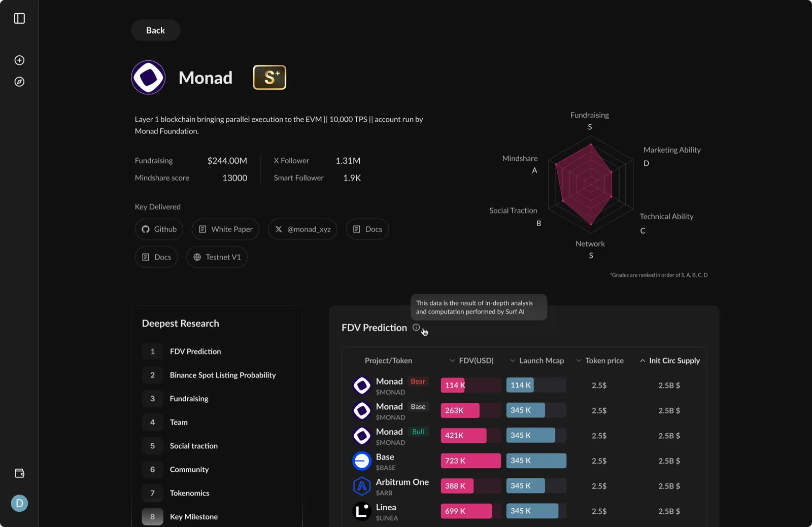Click the $244.00M fundraising value

pos(227,161)
